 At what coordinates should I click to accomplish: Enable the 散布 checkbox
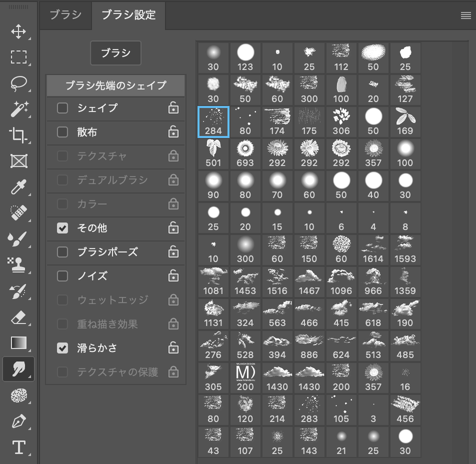[x=62, y=132]
